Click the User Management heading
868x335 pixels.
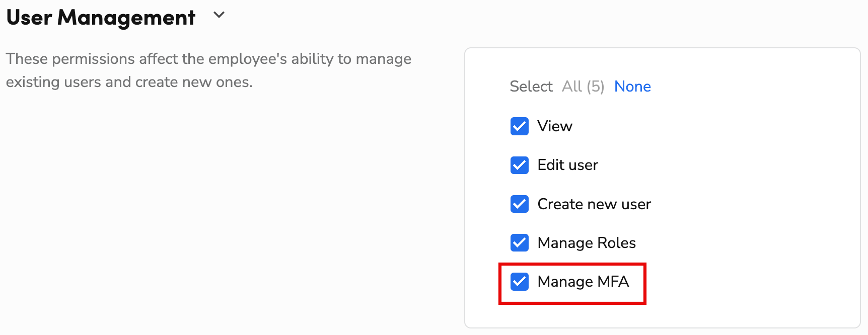pyautogui.click(x=100, y=17)
